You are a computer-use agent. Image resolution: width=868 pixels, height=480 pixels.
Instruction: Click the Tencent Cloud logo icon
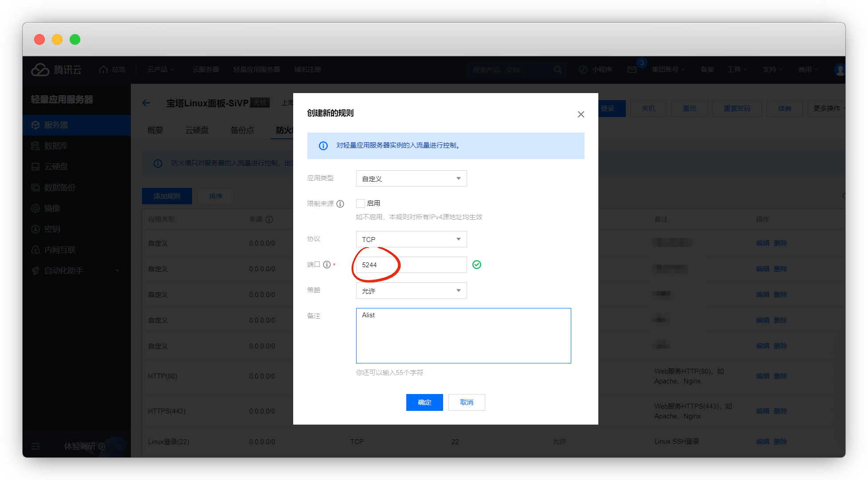40,70
